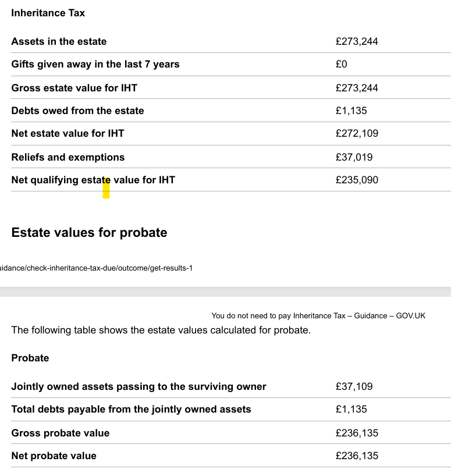Click the £272,109 net estate value
451x476 pixels.
[357, 133]
